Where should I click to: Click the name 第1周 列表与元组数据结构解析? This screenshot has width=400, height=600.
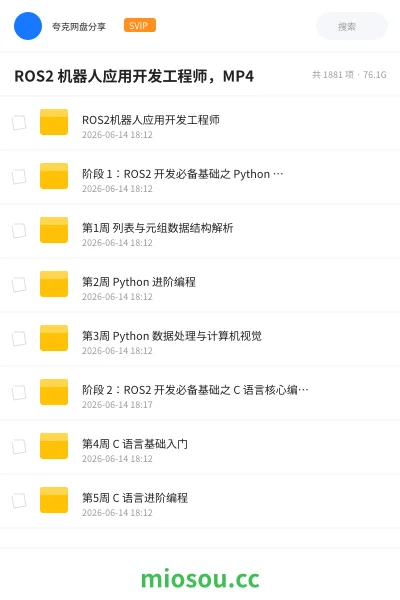pos(157,228)
